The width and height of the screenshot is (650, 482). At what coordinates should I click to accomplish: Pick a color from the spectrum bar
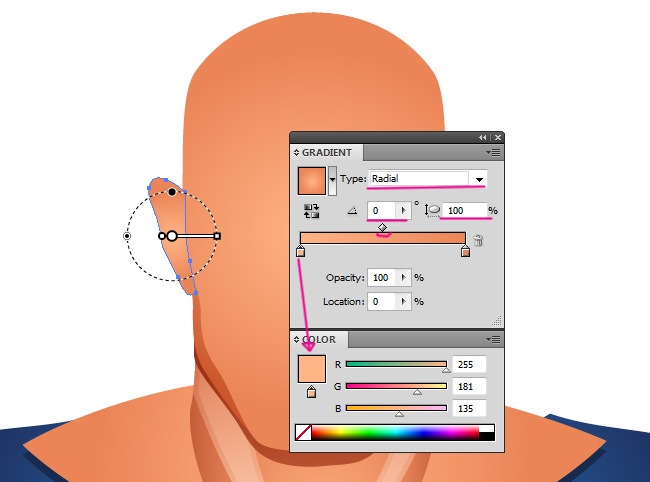point(395,432)
